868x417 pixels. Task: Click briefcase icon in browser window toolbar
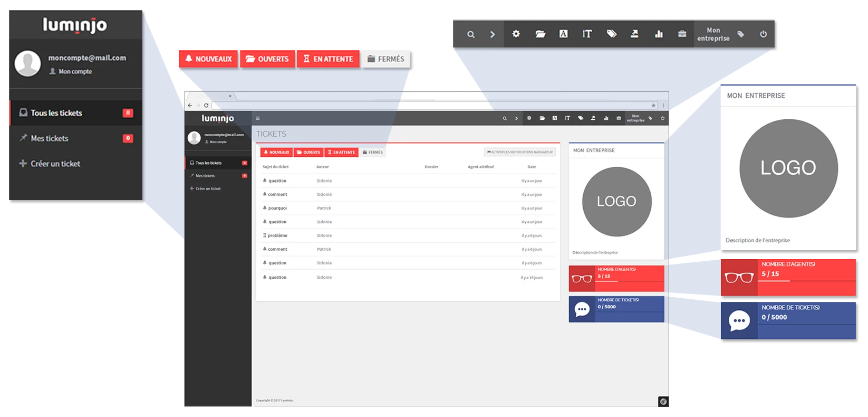619,118
